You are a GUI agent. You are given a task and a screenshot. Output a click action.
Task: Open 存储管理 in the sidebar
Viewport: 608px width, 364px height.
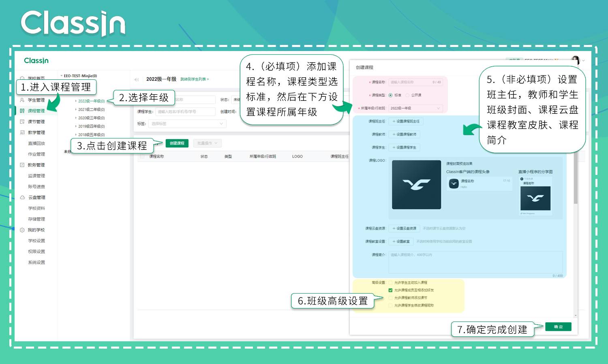pos(36,219)
